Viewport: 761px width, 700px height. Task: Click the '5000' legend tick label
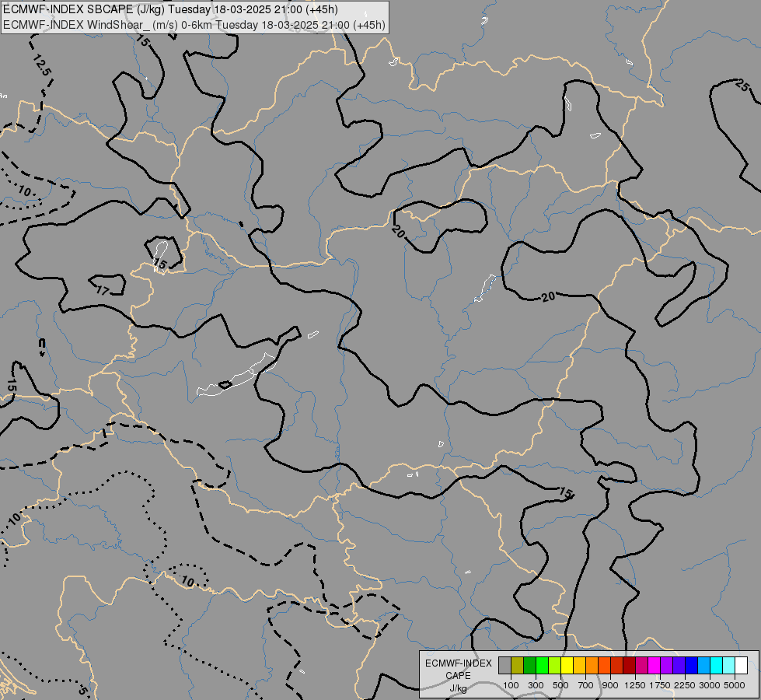tap(735, 685)
